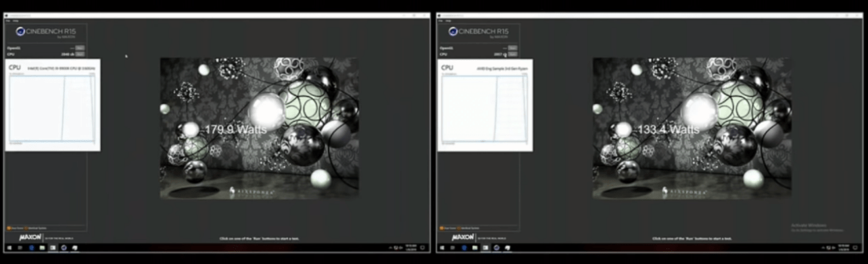Run the OpenGL test in right Cinebench window
Image resolution: width=868 pixels, height=264 pixels.
(x=512, y=48)
